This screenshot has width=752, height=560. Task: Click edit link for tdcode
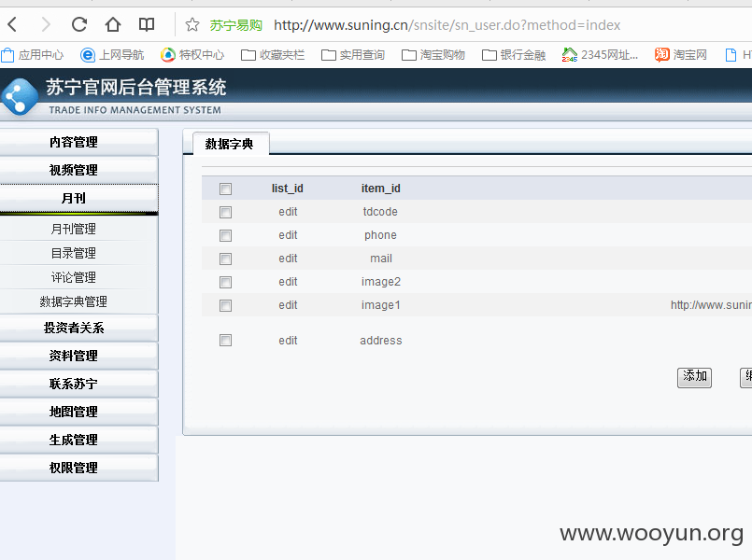click(x=288, y=212)
